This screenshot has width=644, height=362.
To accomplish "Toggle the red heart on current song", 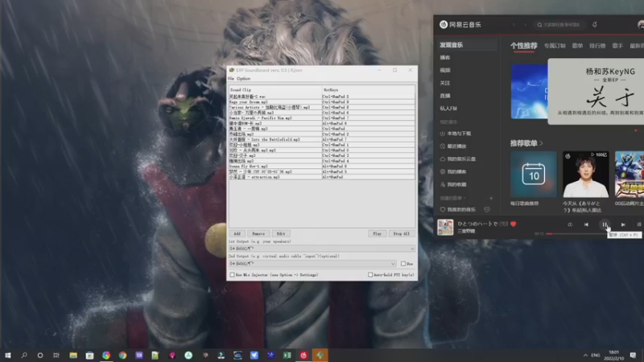I will 513,224.
